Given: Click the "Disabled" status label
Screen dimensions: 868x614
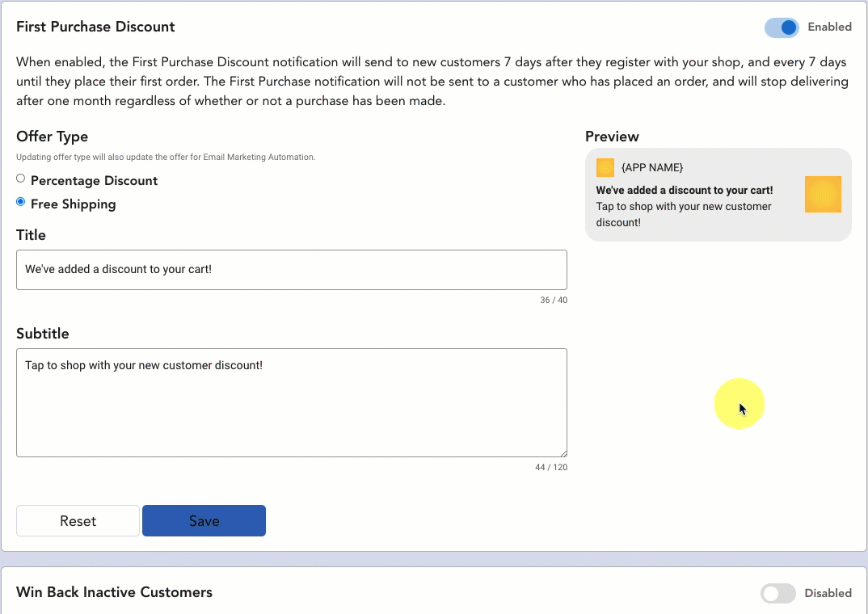Looking at the screenshot, I should tap(828, 593).
